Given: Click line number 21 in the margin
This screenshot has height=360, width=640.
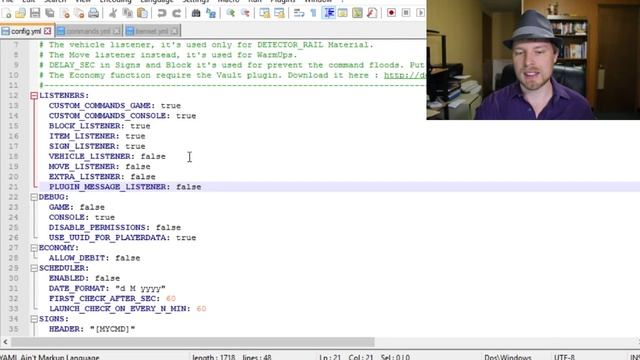Looking at the screenshot, I should (x=13, y=187).
